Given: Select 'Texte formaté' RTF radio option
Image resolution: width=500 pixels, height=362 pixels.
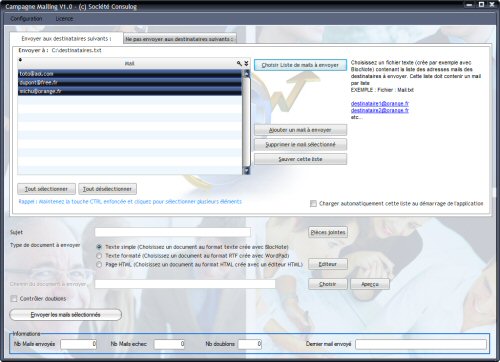Looking at the screenshot, I should coord(99,256).
